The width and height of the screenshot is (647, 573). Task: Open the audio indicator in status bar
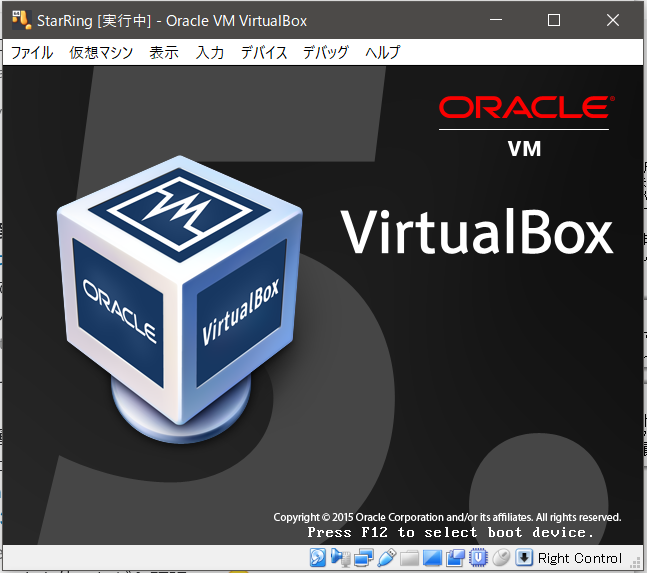340,557
